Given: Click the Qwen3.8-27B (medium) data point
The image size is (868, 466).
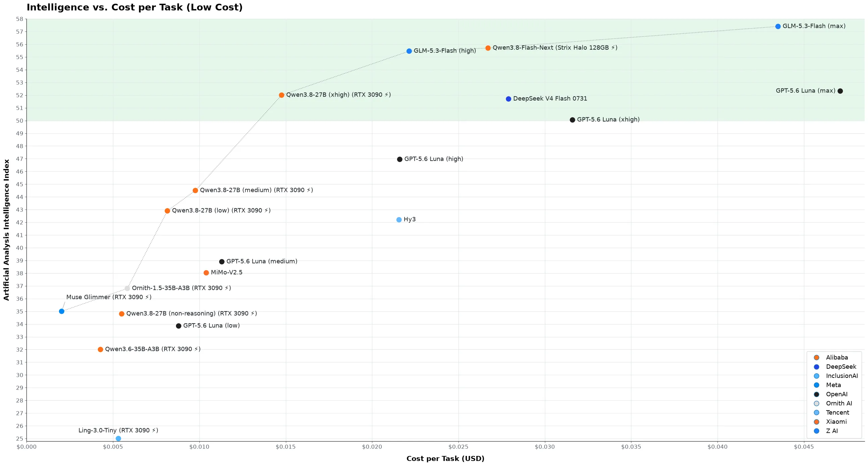Looking at the screenshot, I should click(195, 190).
